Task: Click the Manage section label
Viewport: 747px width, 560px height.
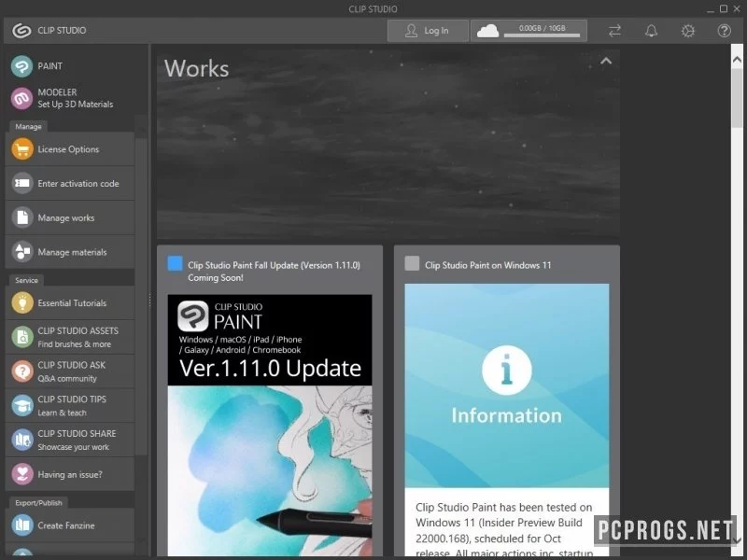Action: click(28, 127)
